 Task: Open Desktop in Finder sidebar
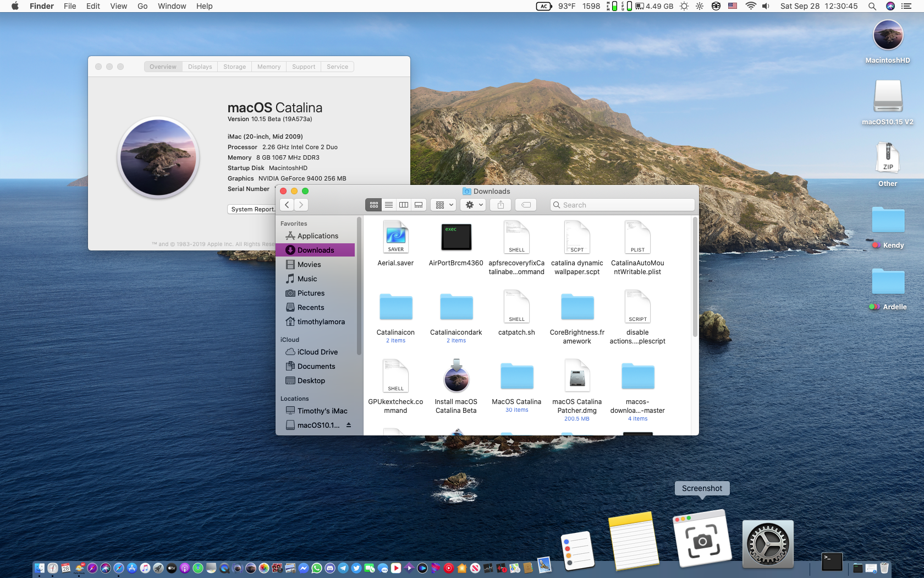tap(315, 380)
